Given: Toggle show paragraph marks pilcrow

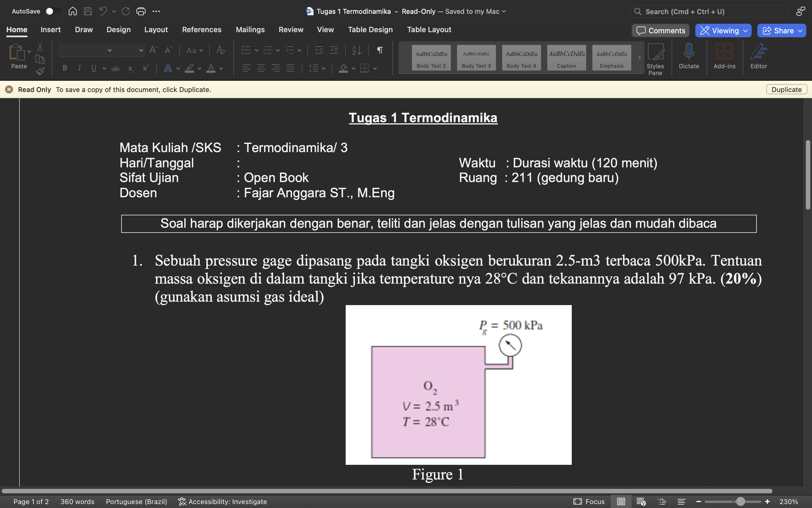Looking at the screenshot, I should click(380, 50).
